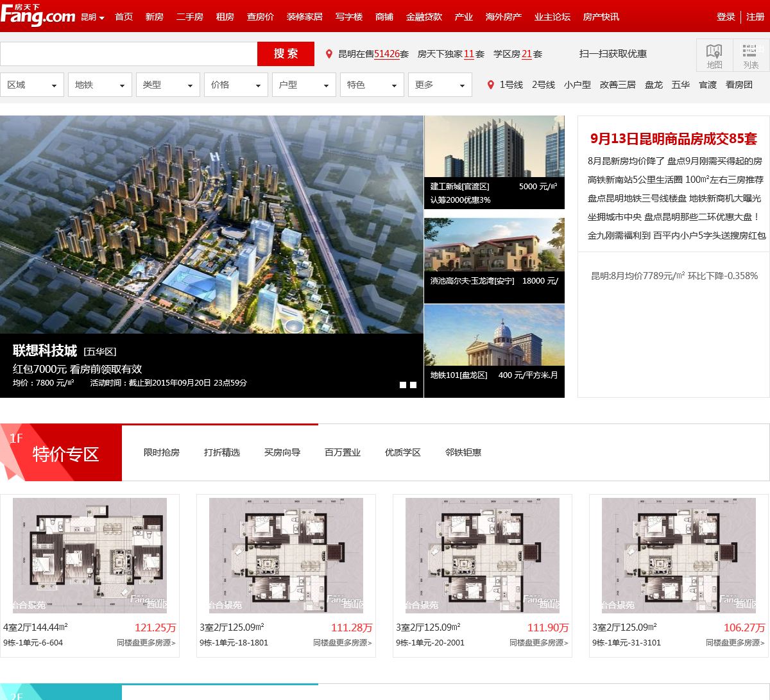The image size is (770, 700).
Task: Open 金融贷款 in top navigation
Action: pos(424,17)
